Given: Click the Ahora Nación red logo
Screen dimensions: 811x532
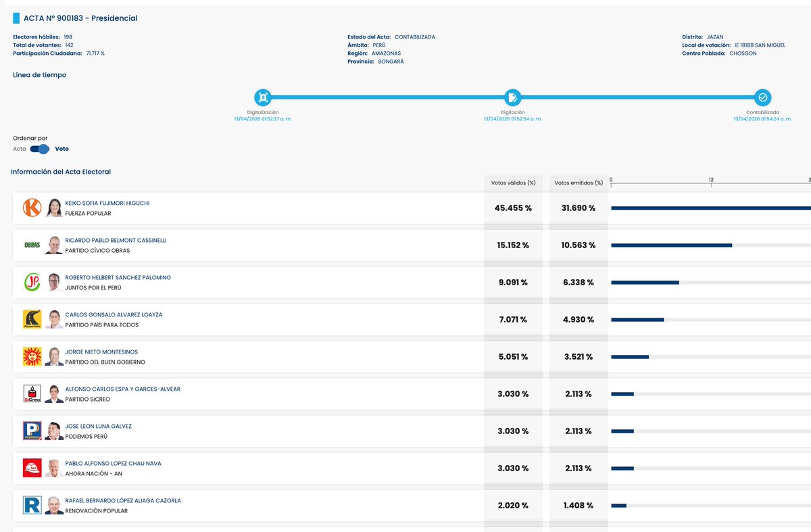Looking at the screenshot, I should tap(32, 468).
